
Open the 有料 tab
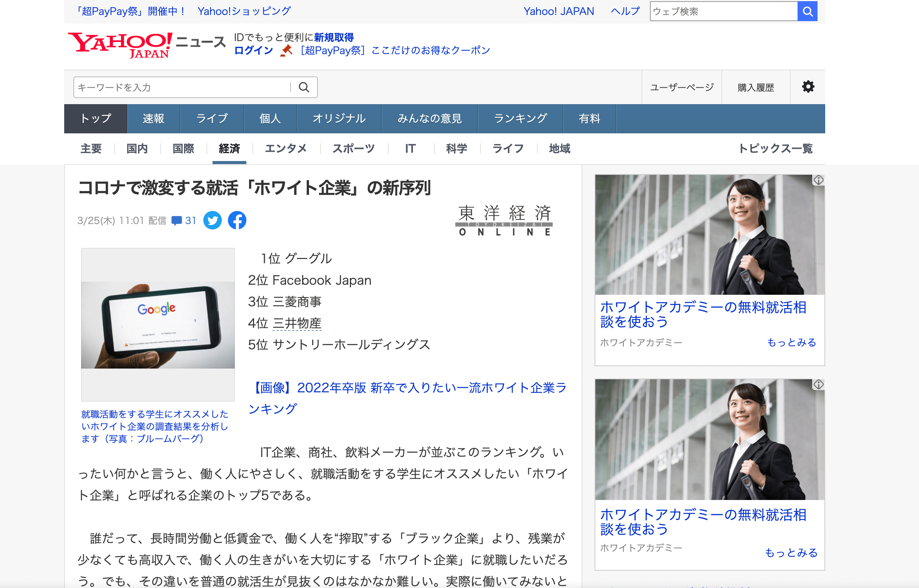[590, 119]
